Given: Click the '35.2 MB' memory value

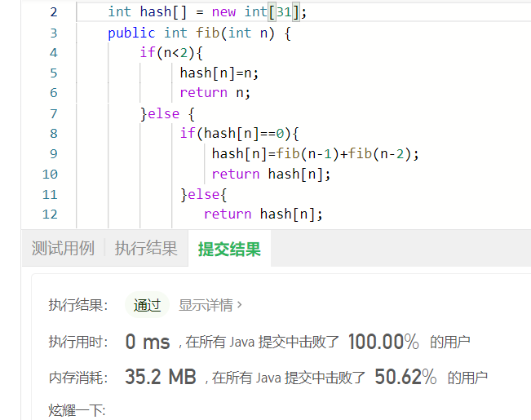Looking at the screenshot, I should click(x=161, y=377).
